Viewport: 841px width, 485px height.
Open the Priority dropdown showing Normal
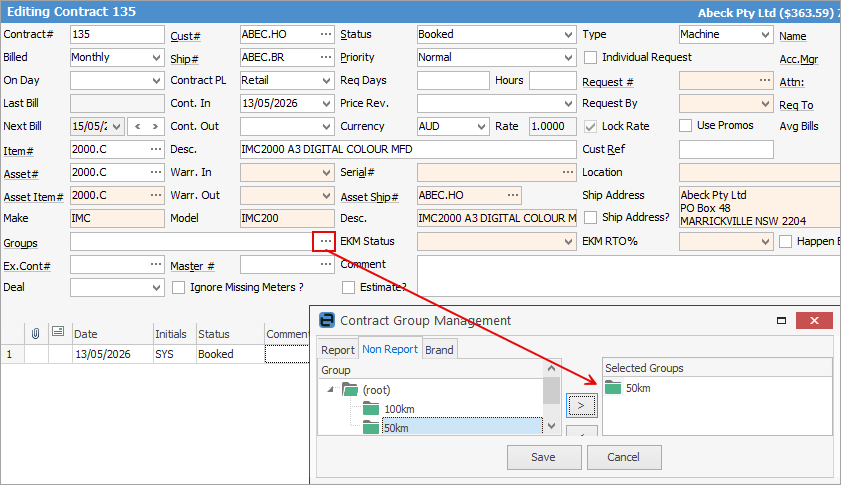tap(569, 57)
